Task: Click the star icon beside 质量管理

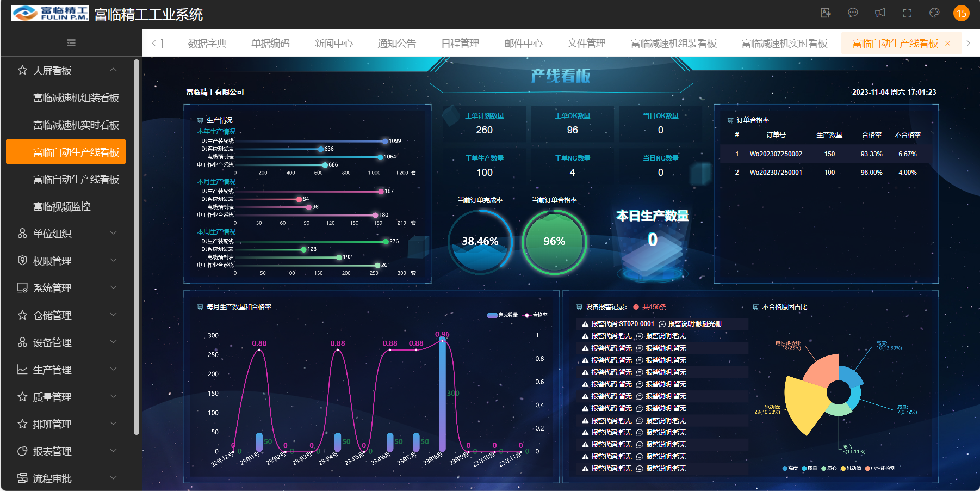Action: point(22,397)
